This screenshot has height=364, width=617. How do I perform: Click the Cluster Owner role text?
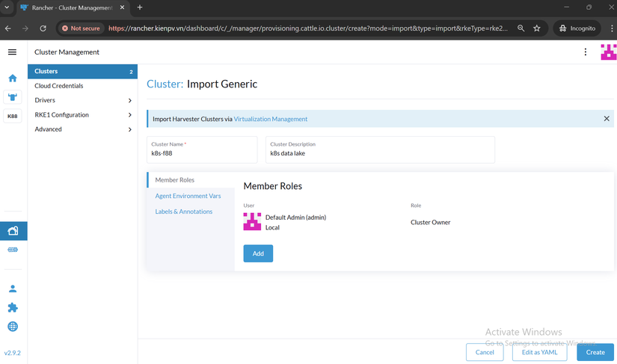431,223
